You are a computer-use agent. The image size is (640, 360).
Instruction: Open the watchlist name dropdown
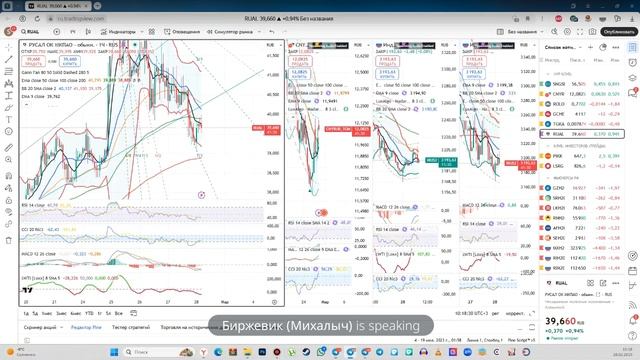[x=563, y=47]
